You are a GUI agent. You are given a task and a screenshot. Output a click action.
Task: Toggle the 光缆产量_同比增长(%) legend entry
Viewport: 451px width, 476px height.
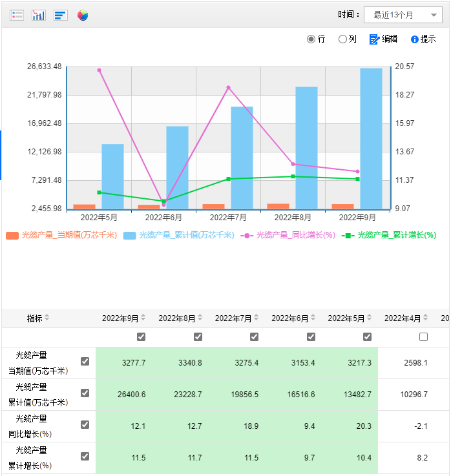point(288,236)
